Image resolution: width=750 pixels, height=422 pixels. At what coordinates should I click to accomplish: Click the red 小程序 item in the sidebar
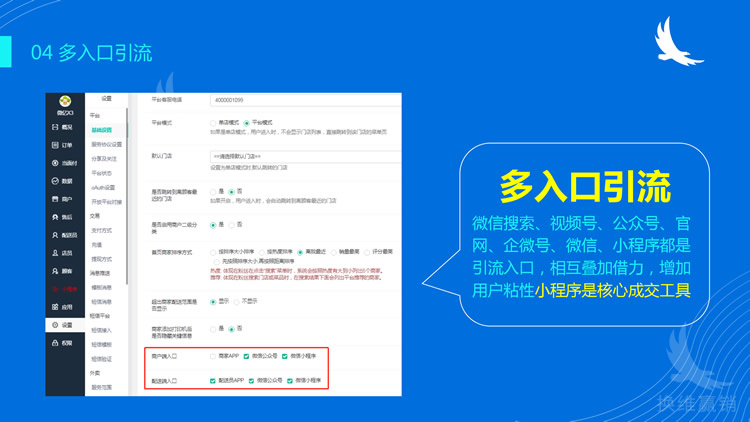(65, 289)
